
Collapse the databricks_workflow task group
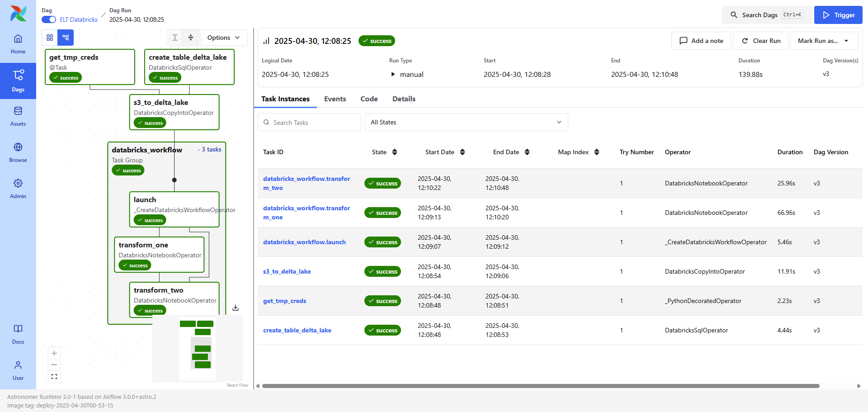click(x=209, y=150)
